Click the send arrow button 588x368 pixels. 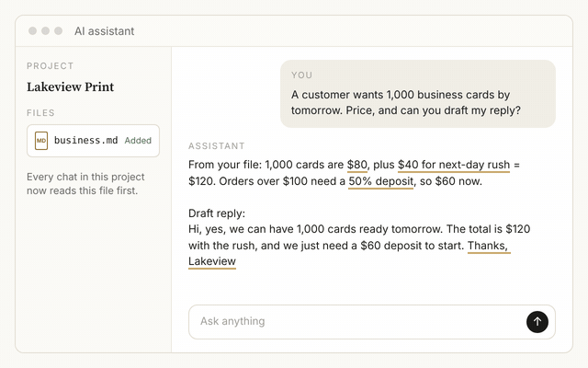537,322
